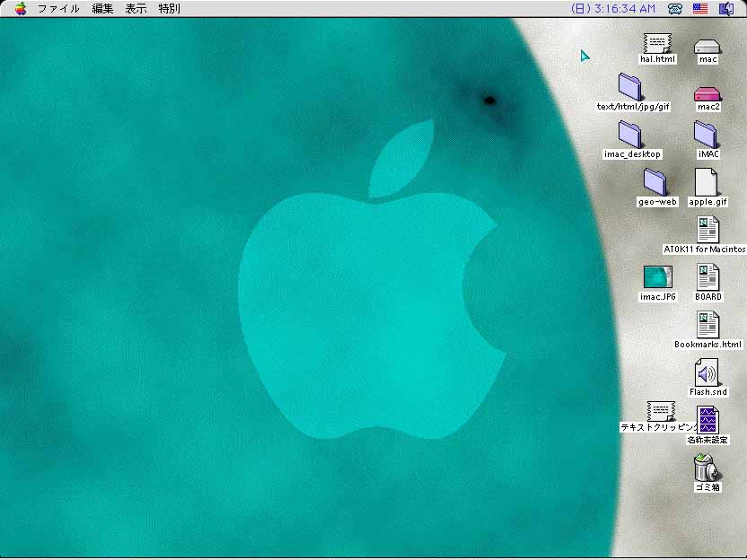Open the application switcher menu icon
This screenshot has width=747, height=560.
[726, 9]
